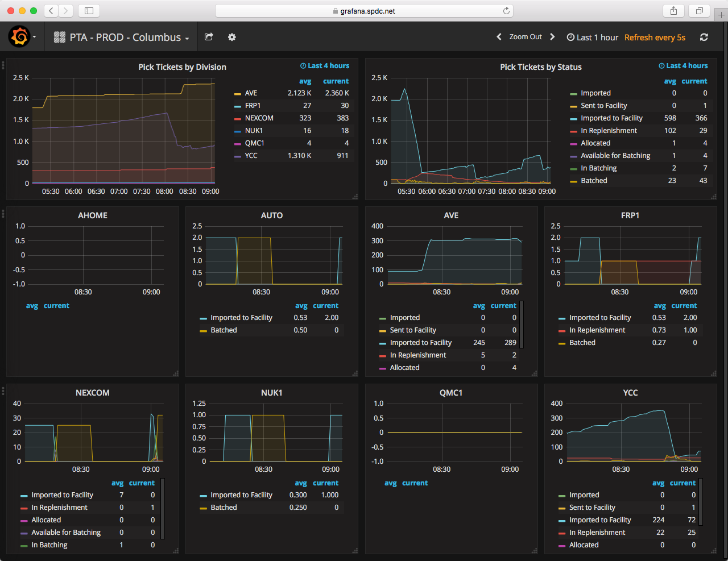Image resolution: width=728 pixels, height=561 pixels.
Task: Open AVE panel title menu
Action: pyautogui.click(x=451, y=215)
